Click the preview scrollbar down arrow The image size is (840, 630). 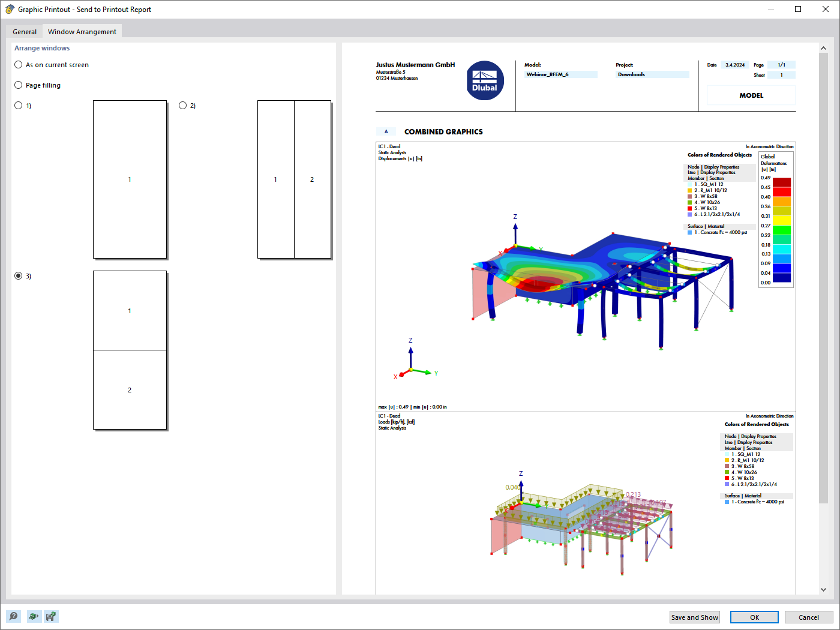[823, 589]
